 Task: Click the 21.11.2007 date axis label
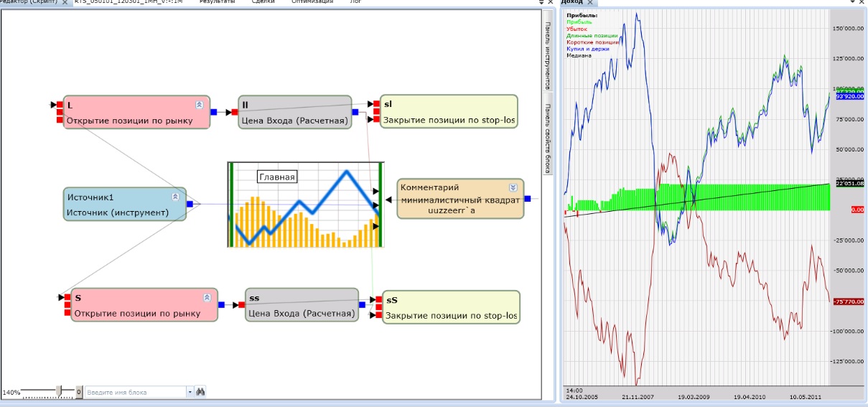click(637, 396)
